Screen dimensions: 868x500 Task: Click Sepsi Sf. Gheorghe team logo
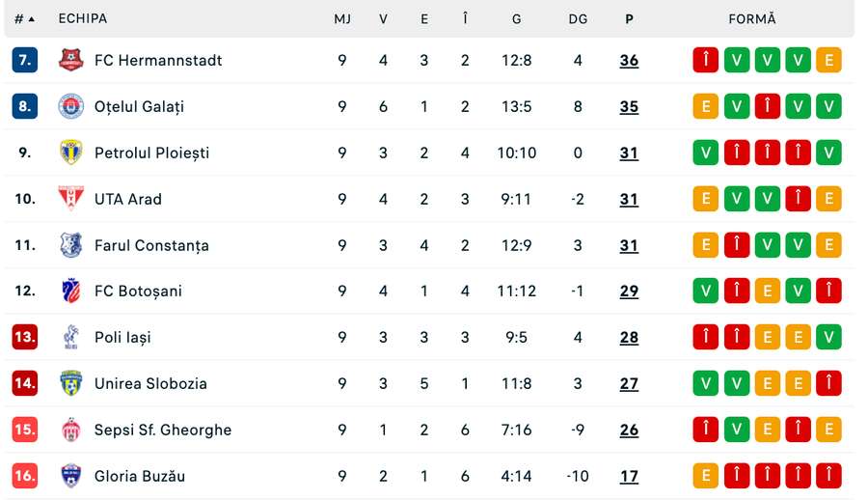point(70,430)
